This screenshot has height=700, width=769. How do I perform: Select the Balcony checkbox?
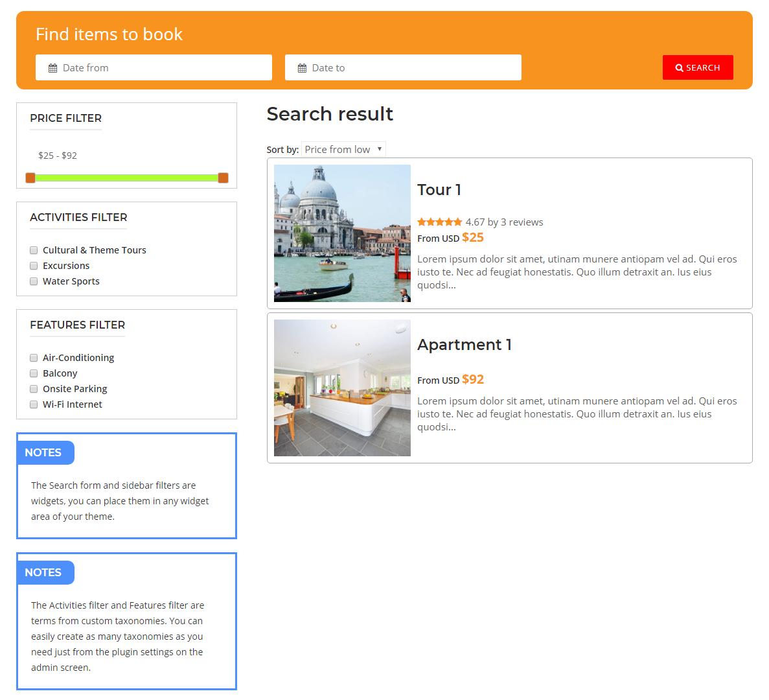(x=34, y=373)
